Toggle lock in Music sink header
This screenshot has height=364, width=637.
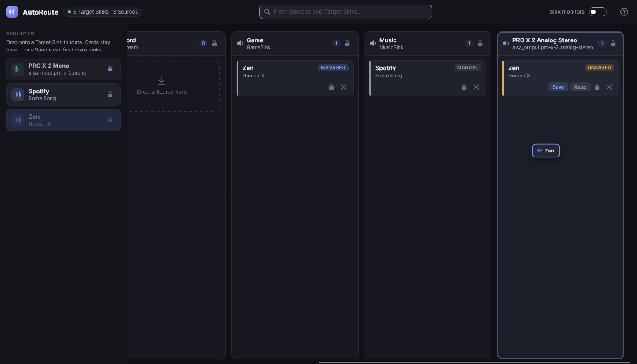point(480,43)
